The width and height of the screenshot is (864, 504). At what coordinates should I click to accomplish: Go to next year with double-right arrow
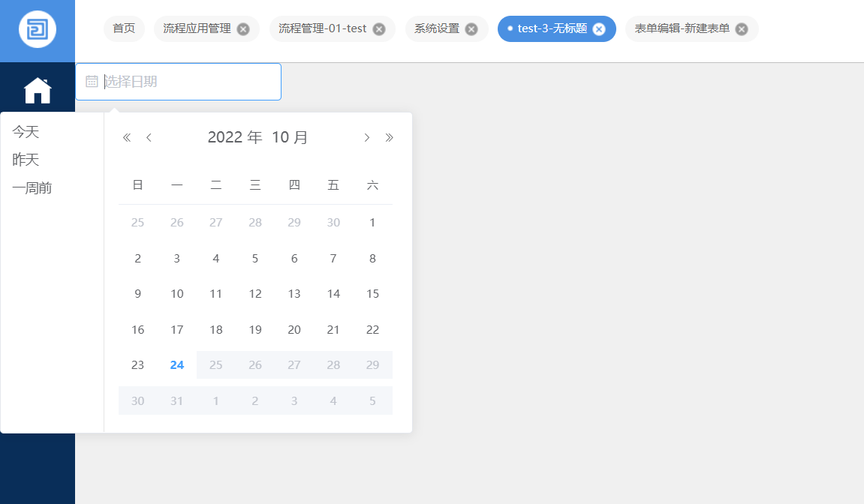(389, 138)
